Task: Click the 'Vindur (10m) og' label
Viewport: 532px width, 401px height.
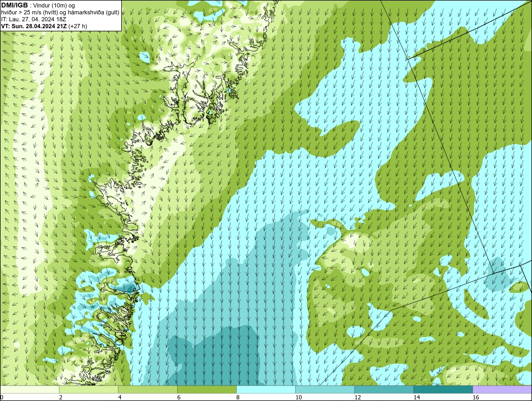Action: (54, 5)
